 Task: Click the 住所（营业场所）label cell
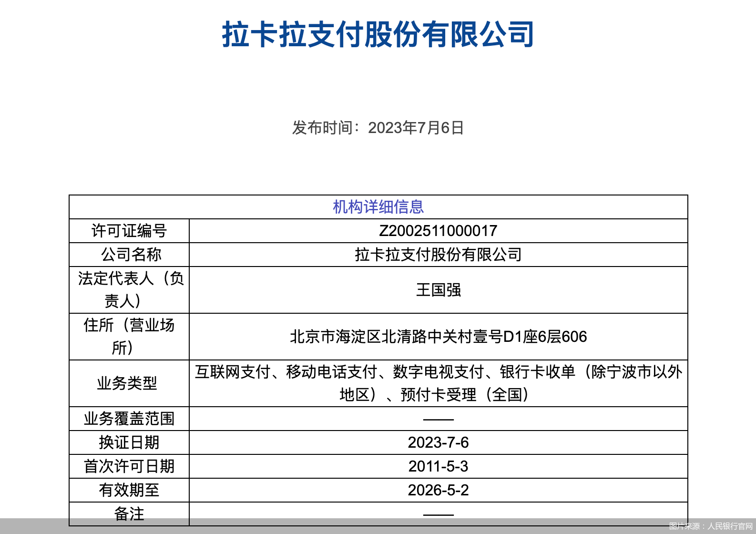point(129,337)
